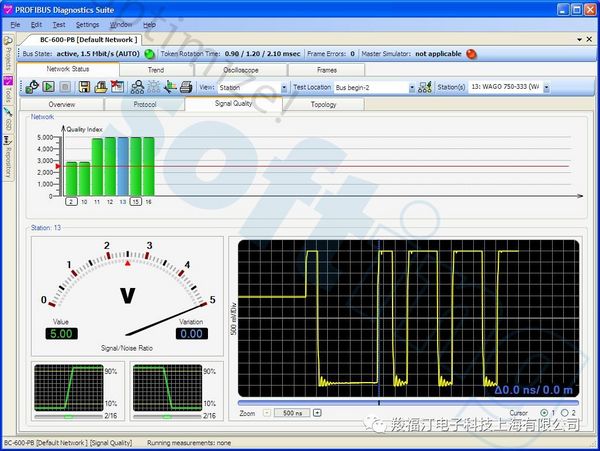The image size is (600, 451).
Task: Select station 16 bar in quality chart
Action: point(148,166)
